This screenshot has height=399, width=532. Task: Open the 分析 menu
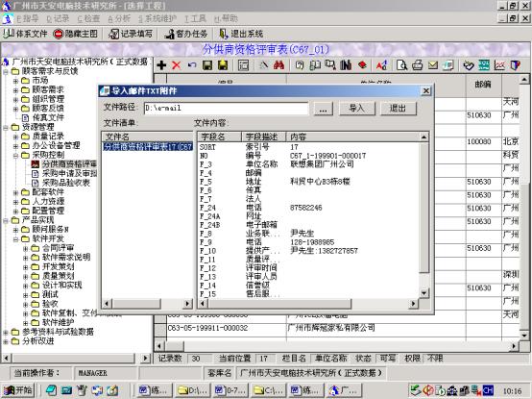119,18
